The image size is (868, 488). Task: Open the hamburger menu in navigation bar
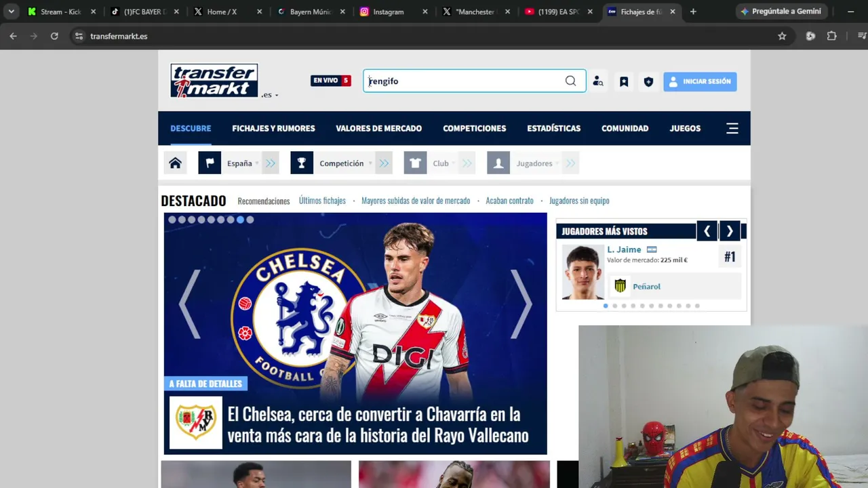click(x=732, y=128)
